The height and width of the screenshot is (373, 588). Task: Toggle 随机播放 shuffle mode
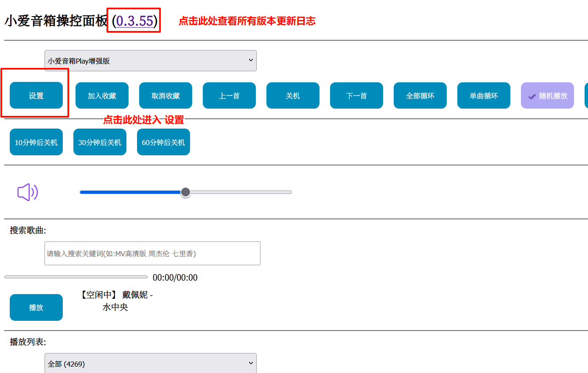[x=547, y=95]
